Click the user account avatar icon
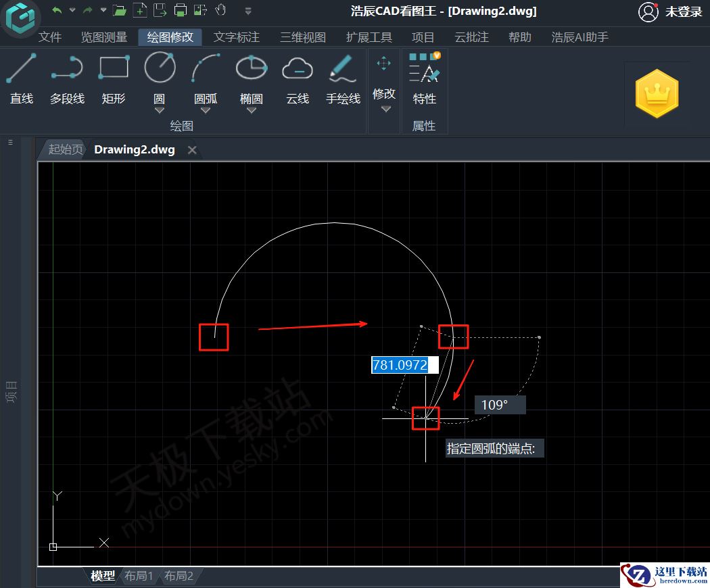The image size is (710, 588). pos(648,12)
